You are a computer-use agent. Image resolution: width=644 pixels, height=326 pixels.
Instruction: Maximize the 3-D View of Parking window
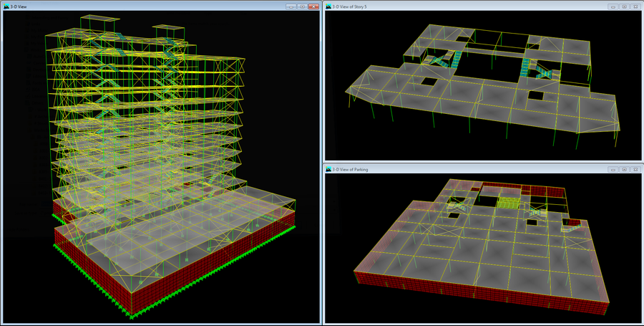624,170
